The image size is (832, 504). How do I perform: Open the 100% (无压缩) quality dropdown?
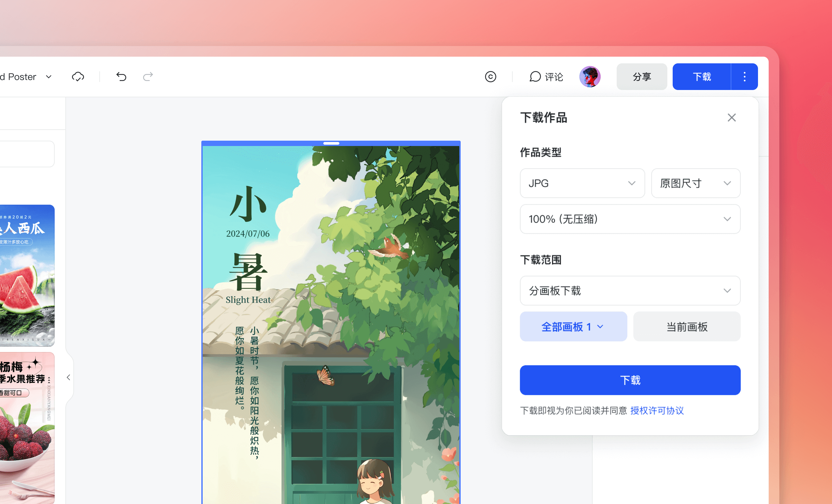point(630,219)
